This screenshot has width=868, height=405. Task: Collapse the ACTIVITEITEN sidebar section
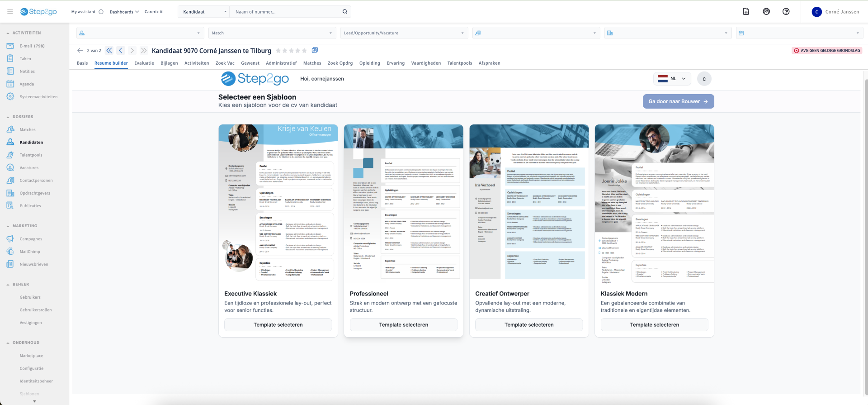pyautogui.click(x=8, y=33)
